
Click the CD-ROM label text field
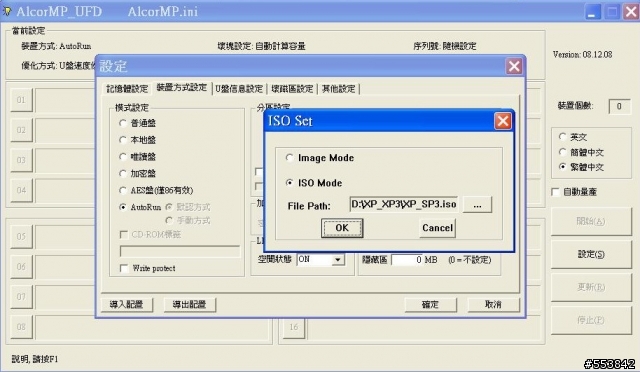click(x=180, y=252)
